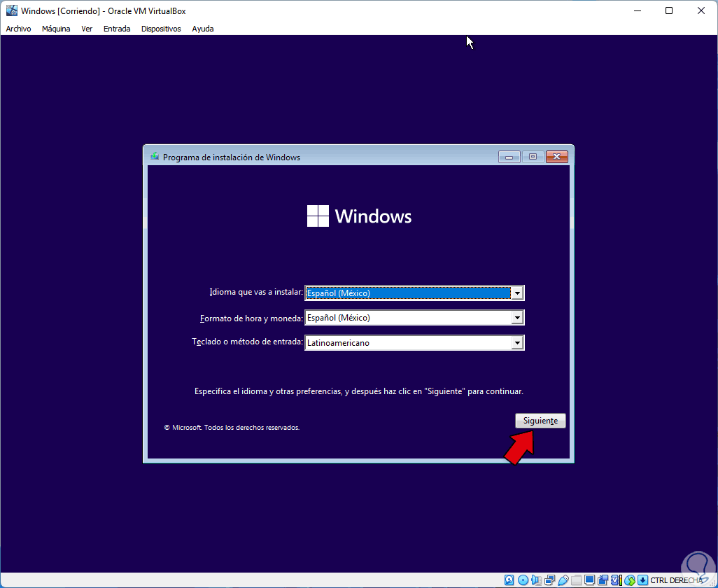Click the Siguiente button
The width and height of the screenshot is (718, 588).
pos(540,421)
